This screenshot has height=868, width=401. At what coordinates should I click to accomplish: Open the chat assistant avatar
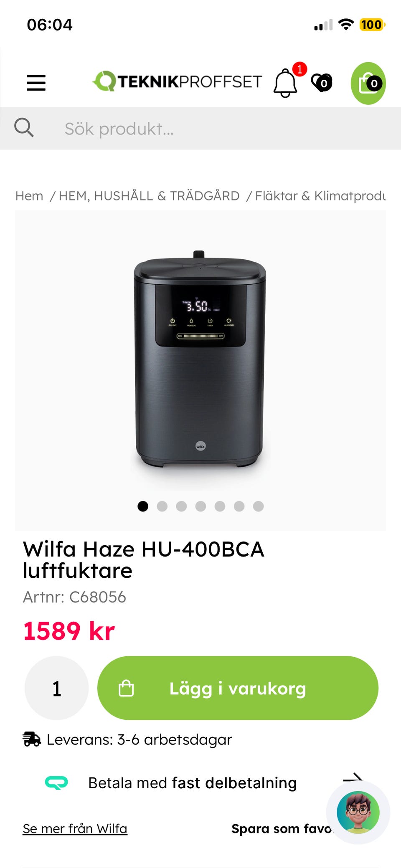(358, 812)
